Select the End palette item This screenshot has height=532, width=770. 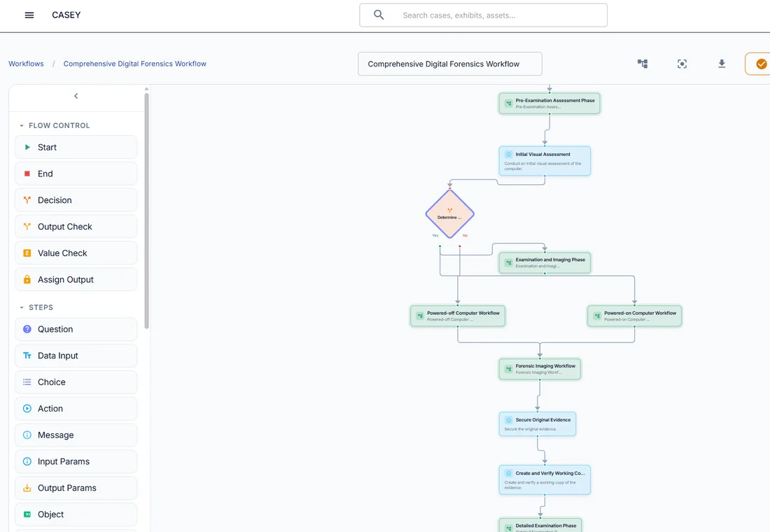tap(76, 174)
